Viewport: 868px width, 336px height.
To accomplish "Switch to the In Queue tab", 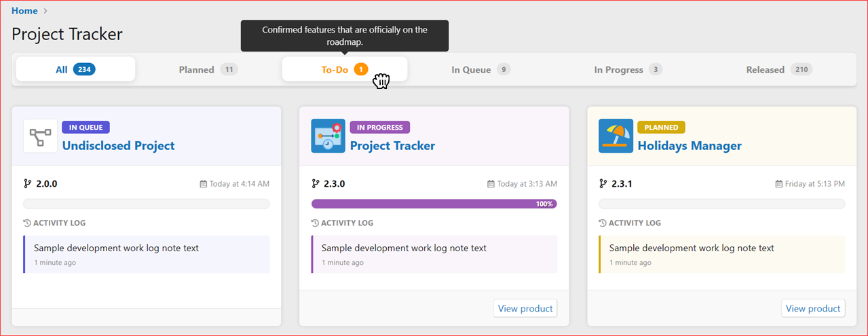I will (x=481, y=69).
